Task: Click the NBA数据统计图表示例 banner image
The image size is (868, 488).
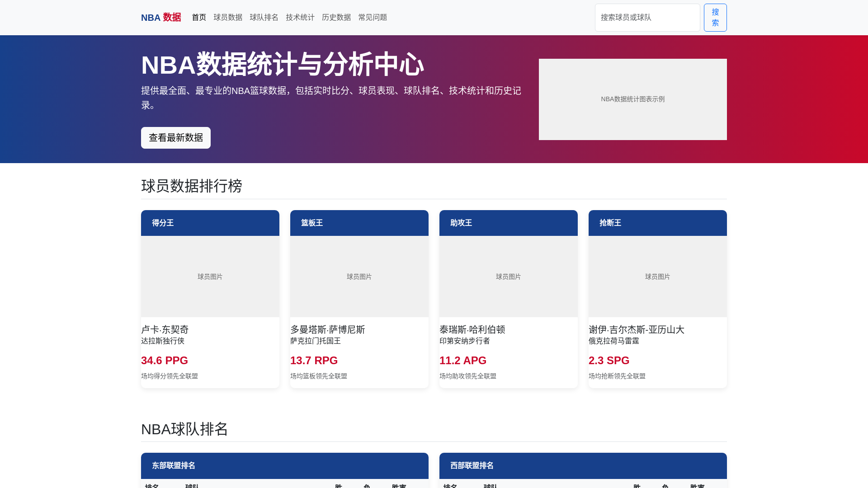Action: pyautogui.click(x=633, y=99)
